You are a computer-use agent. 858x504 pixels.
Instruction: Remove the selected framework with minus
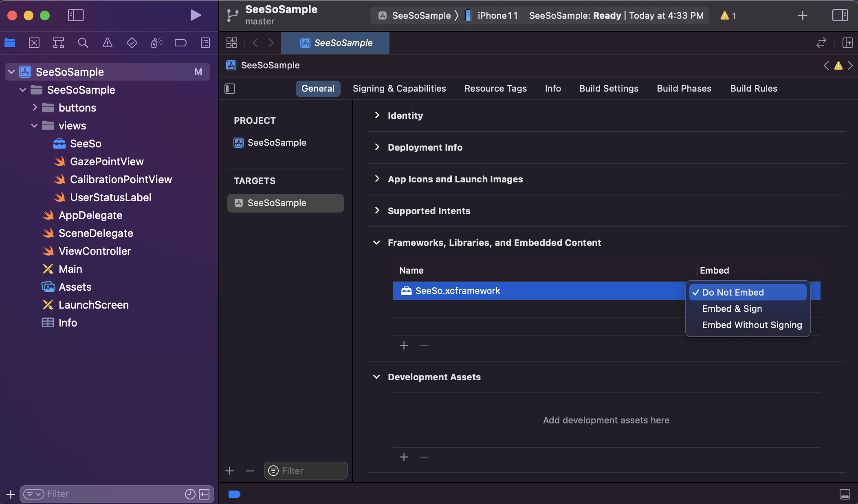point(424,346)
